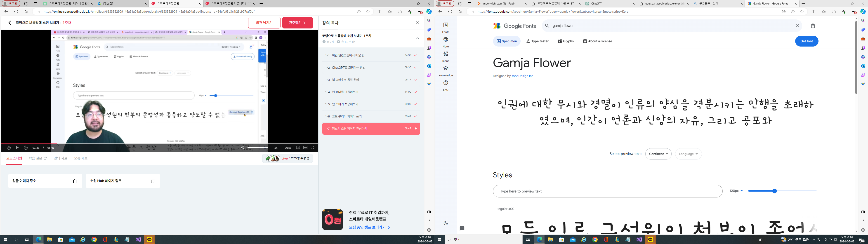Click the 의견 남기기 button
The image size is (868, 244).
(x=264, y=23)
